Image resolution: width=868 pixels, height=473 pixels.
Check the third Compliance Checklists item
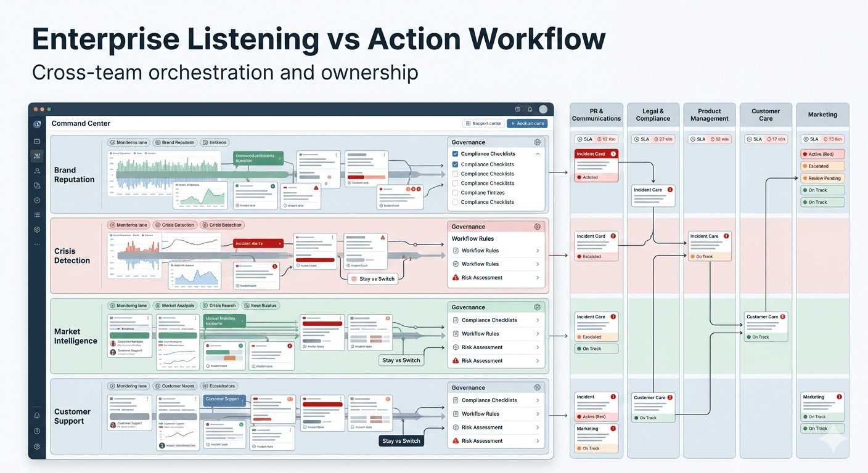[455, 174]
